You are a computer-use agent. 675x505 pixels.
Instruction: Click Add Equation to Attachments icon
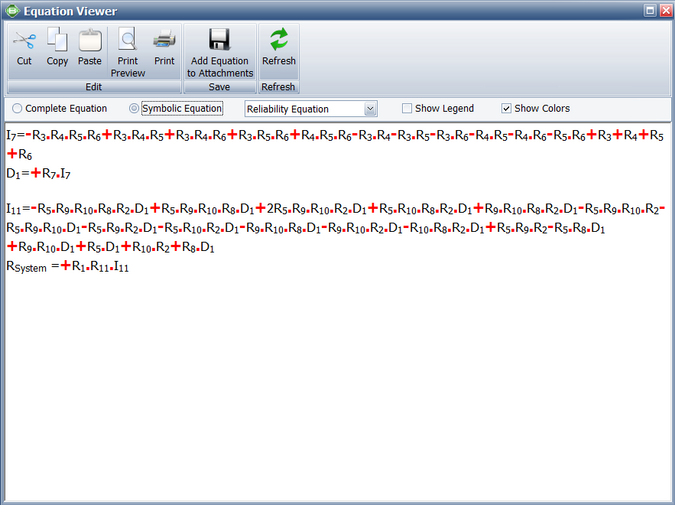(x=220, y=41)
